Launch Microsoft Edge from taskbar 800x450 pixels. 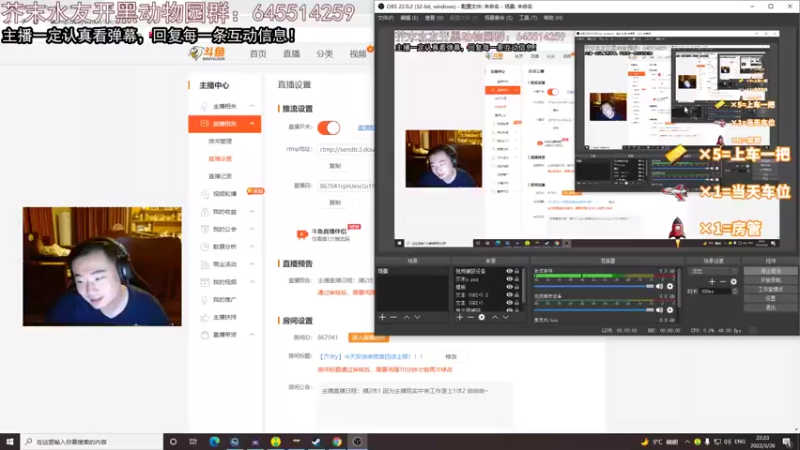214,442
